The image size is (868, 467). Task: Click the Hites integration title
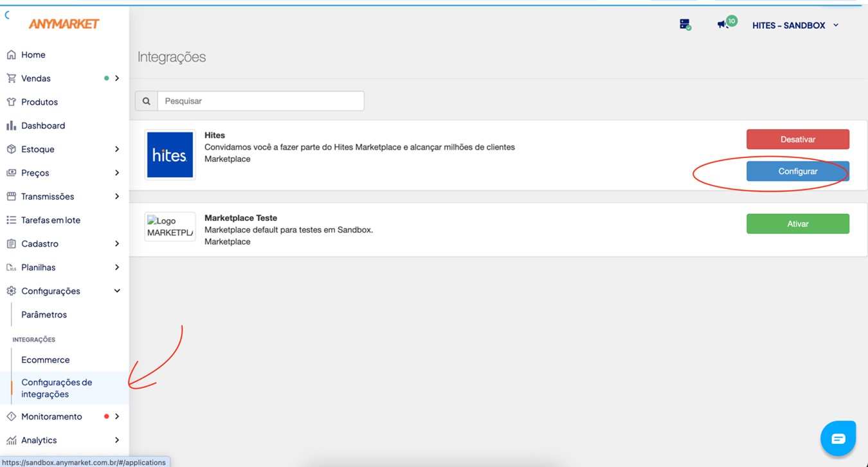coord(215,135)
